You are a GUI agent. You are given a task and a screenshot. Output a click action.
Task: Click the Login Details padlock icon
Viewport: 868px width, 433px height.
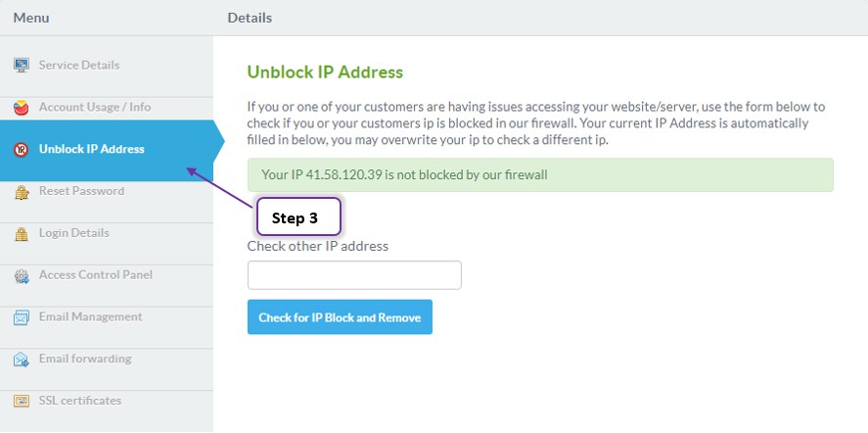pos(21,234)
